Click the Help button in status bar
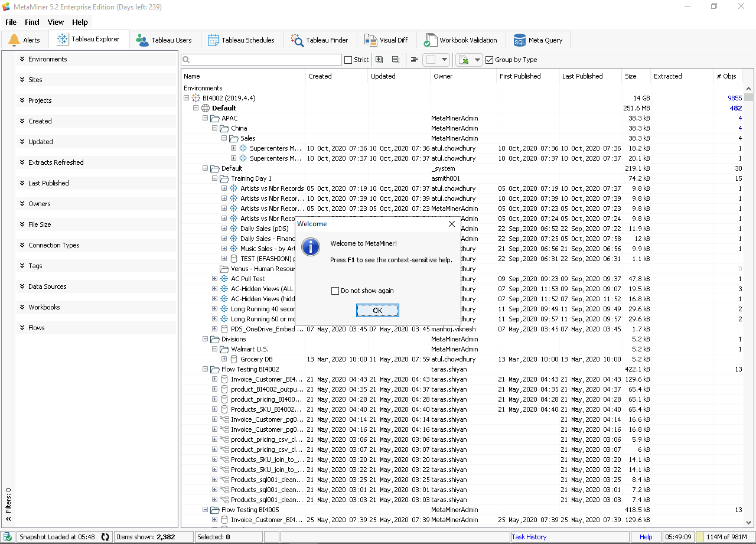 [x=646, y=537]
